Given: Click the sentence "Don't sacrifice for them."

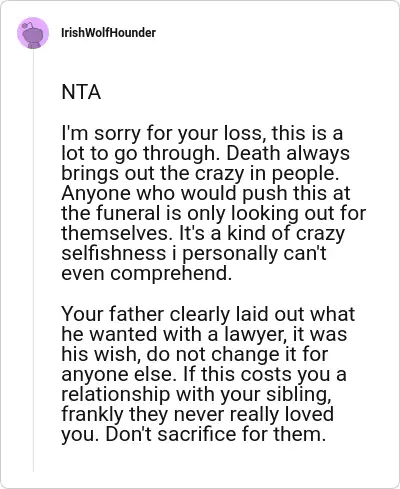Looking at the screenshot, I should point(216,434).
